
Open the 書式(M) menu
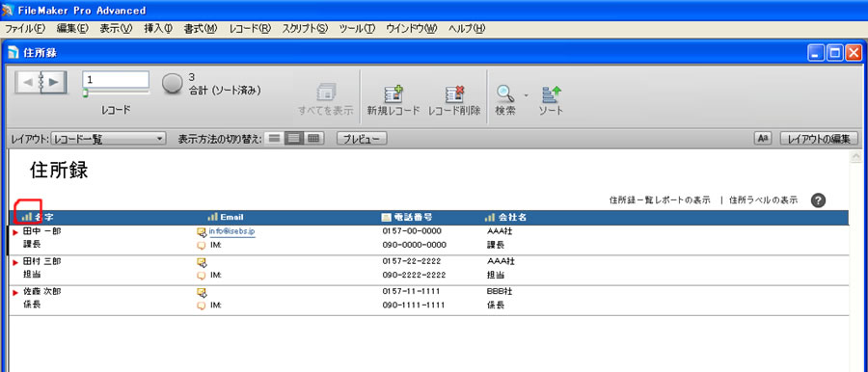pos(201,29)
